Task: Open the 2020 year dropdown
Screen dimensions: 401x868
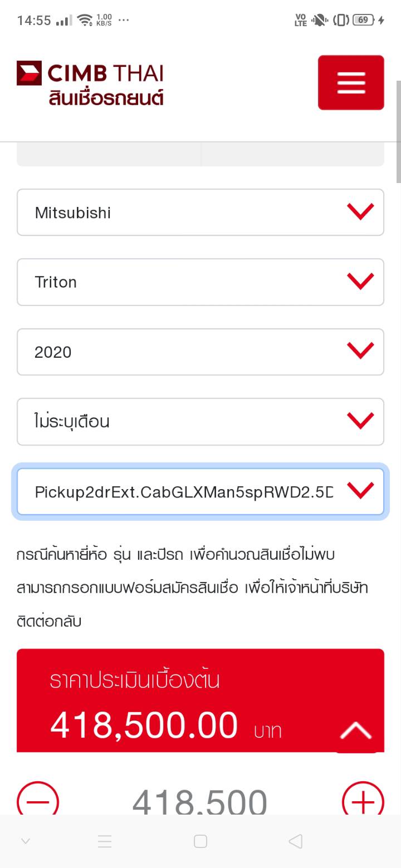Action: pos(200,352)
